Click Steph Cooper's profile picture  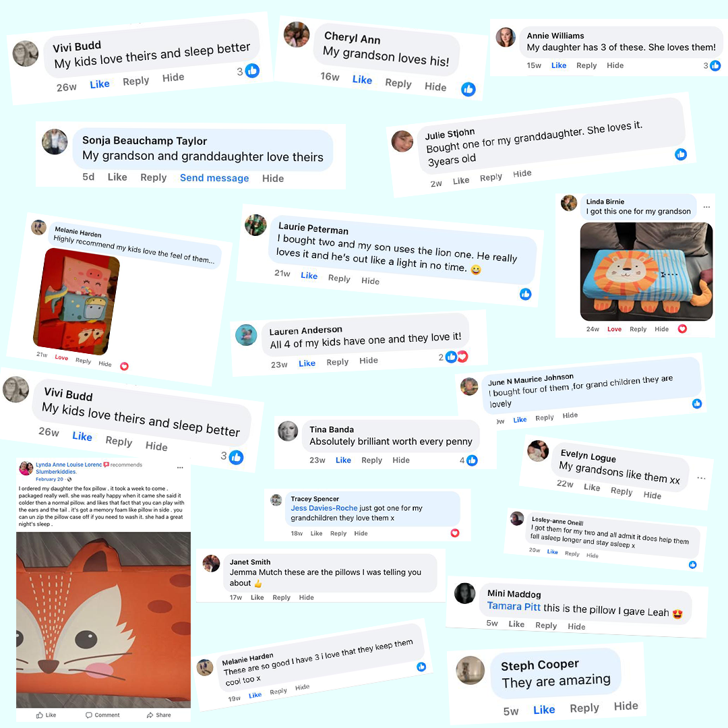point(471,670)
